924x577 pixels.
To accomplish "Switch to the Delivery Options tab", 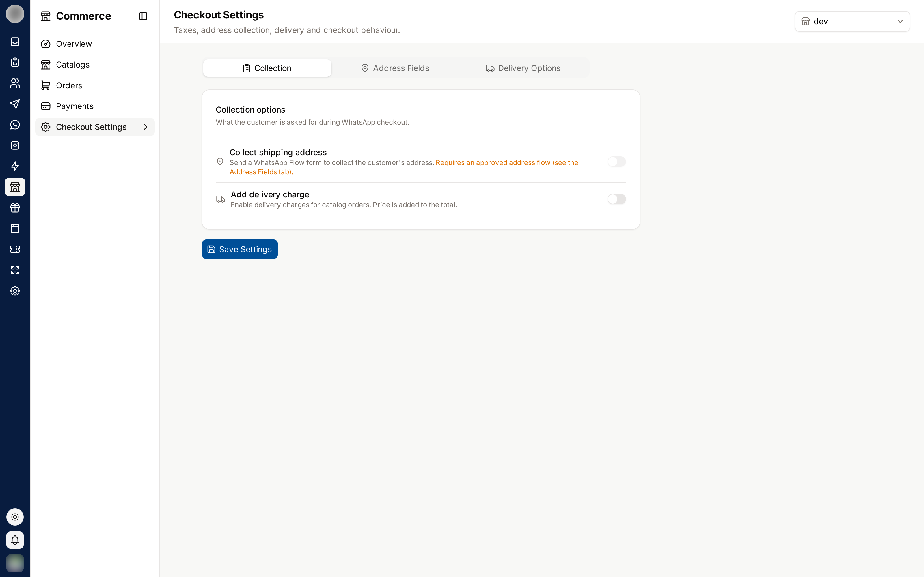I will click(523, 68).
